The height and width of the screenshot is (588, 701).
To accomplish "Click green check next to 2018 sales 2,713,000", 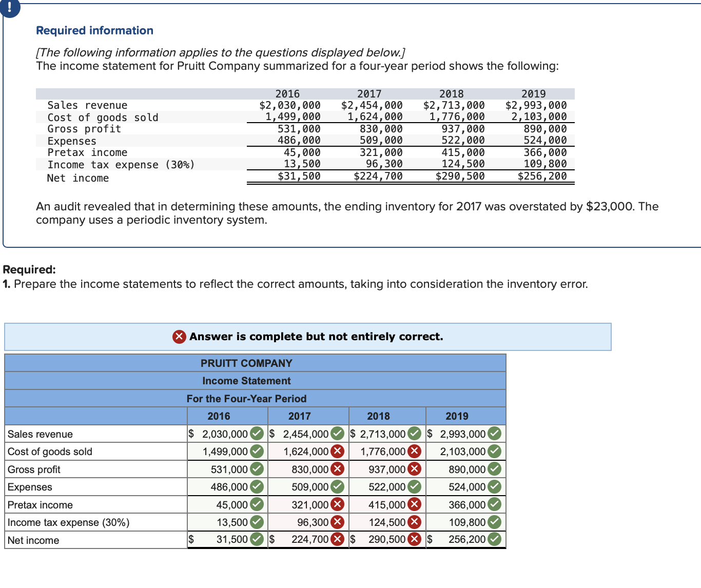I will [415, 434].
